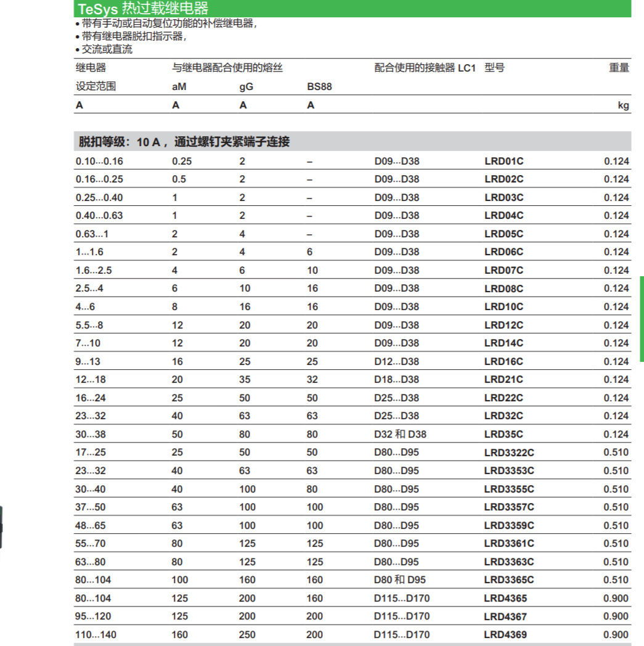
Task: Select the green TeSys 热过载继电器 title bar
Action: click(x=154, y=9)
